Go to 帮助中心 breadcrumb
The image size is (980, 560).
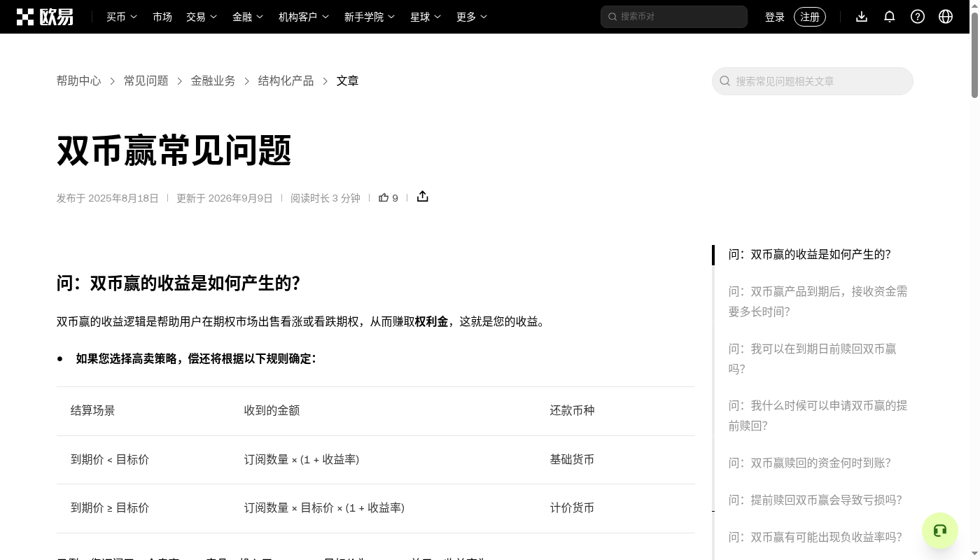click(x=79, y=81)
